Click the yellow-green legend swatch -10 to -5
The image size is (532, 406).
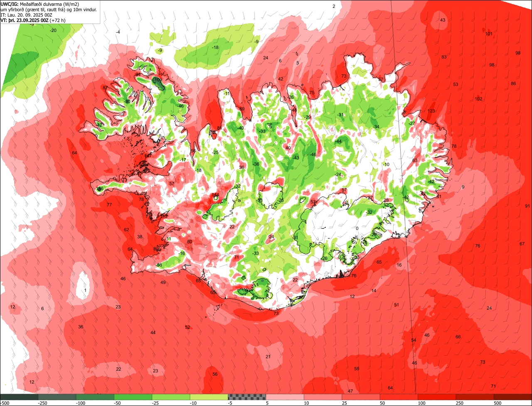[x=209, y=397]
